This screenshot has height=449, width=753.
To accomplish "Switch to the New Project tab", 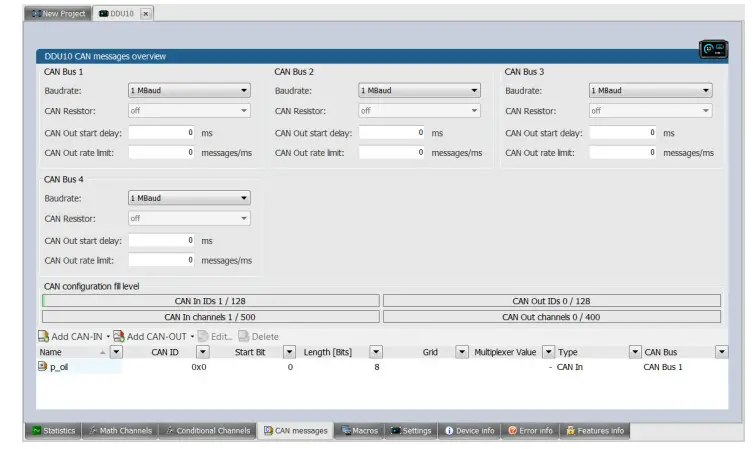I will click(58, 13).
